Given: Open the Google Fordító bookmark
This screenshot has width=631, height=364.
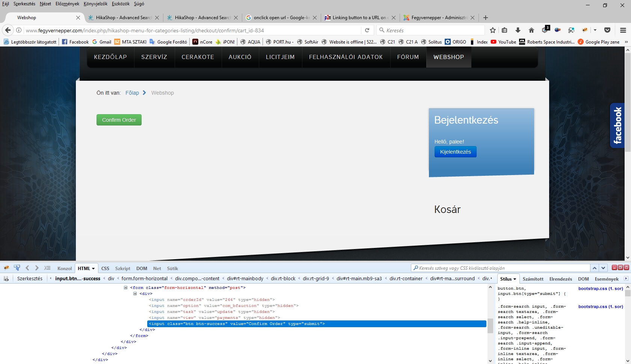Looking at the screenshot, I should click(168, 42).
